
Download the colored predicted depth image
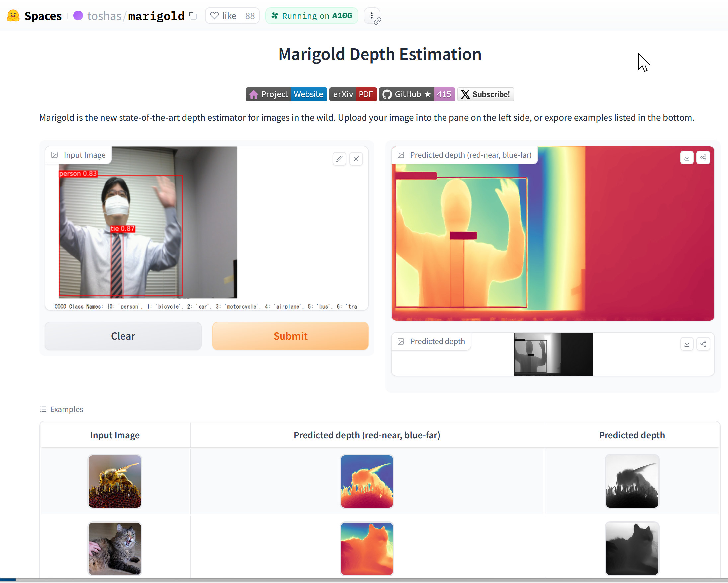(687, 158)
